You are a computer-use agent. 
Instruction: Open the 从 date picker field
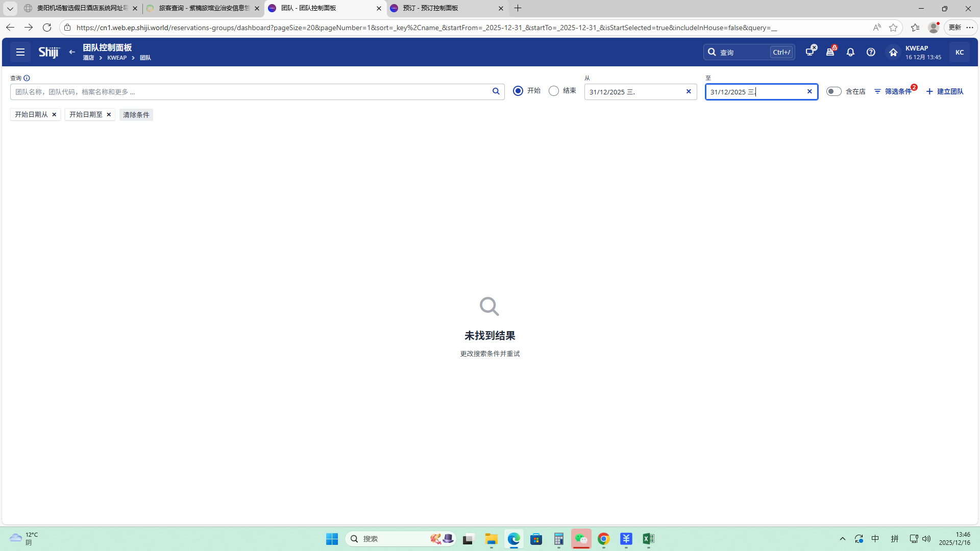tap(633, 92)
